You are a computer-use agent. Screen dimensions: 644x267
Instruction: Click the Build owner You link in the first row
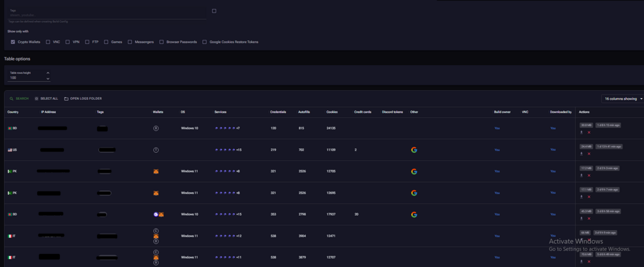497,128
